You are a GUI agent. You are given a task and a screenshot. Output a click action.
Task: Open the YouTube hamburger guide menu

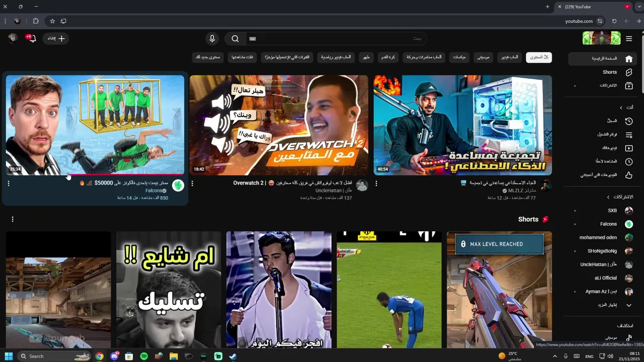point(629,39)
